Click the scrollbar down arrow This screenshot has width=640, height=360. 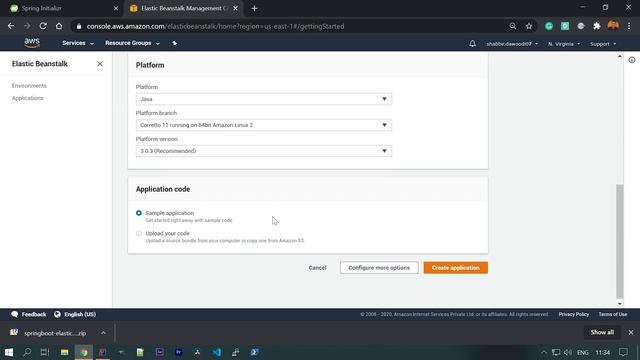(620, 304)
